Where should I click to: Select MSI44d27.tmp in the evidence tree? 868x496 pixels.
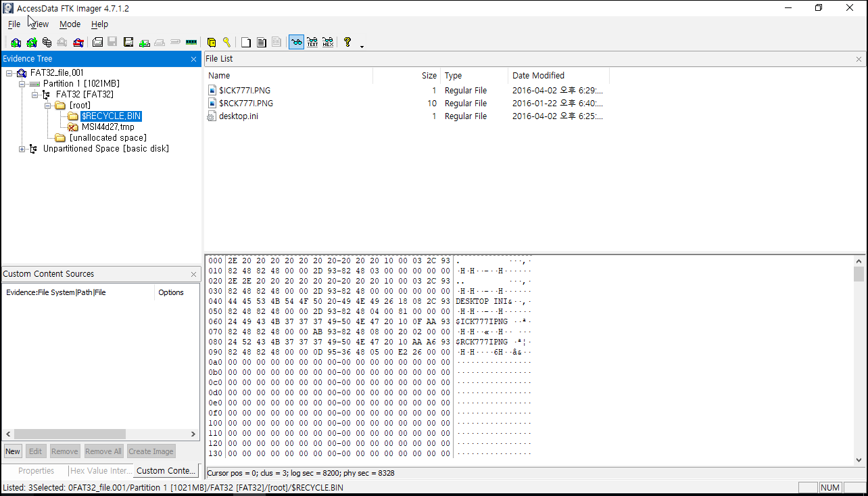click(x=108, y=127)
